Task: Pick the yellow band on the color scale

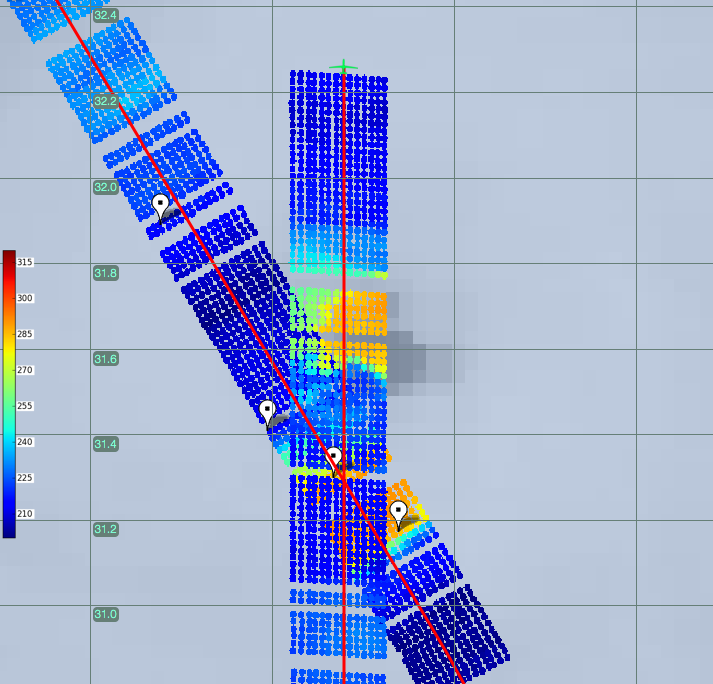Action: point(9,355)
